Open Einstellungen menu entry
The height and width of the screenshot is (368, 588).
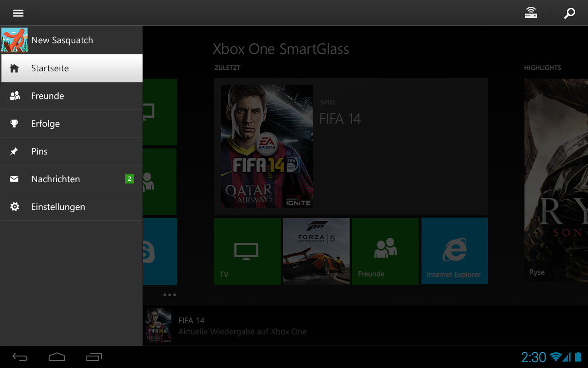pyautogui.click(x=72, y=207)
